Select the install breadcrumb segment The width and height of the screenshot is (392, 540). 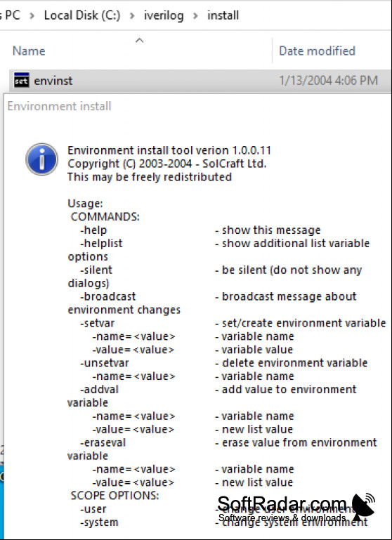(223, 15)
